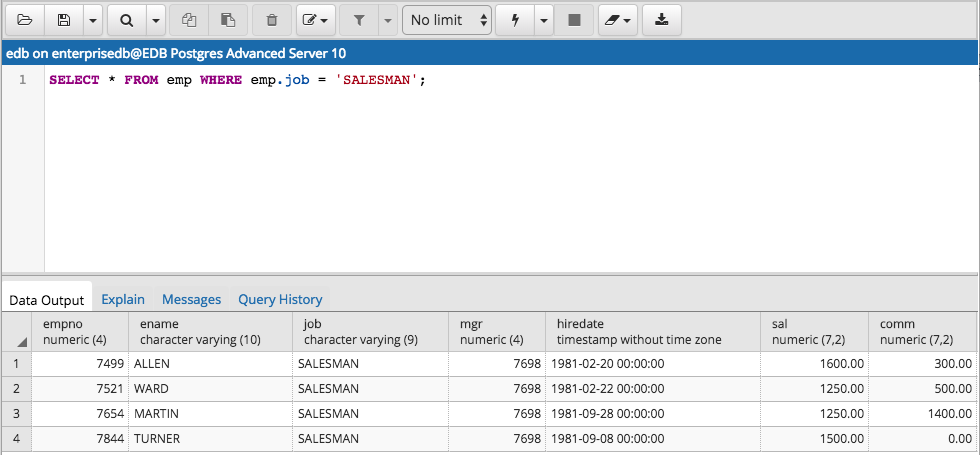Click hiredate cell 1981-02-20 00:00:00
Screen dimensions: 980x455
(x=653, y=364)
